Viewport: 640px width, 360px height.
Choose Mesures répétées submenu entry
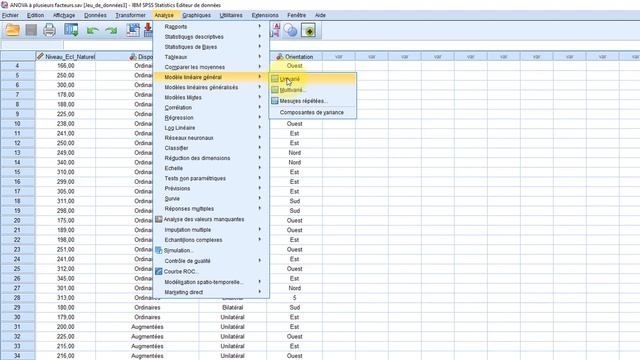[x=312, y=101]
